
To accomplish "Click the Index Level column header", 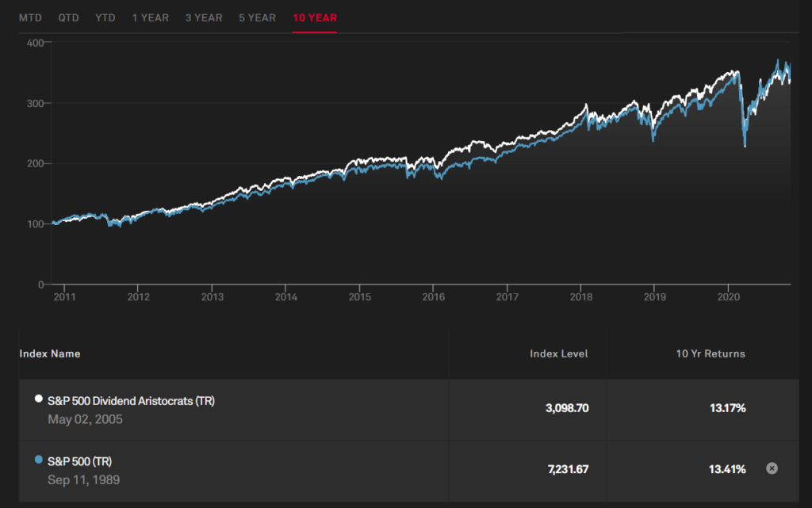I will coord(559,353).
